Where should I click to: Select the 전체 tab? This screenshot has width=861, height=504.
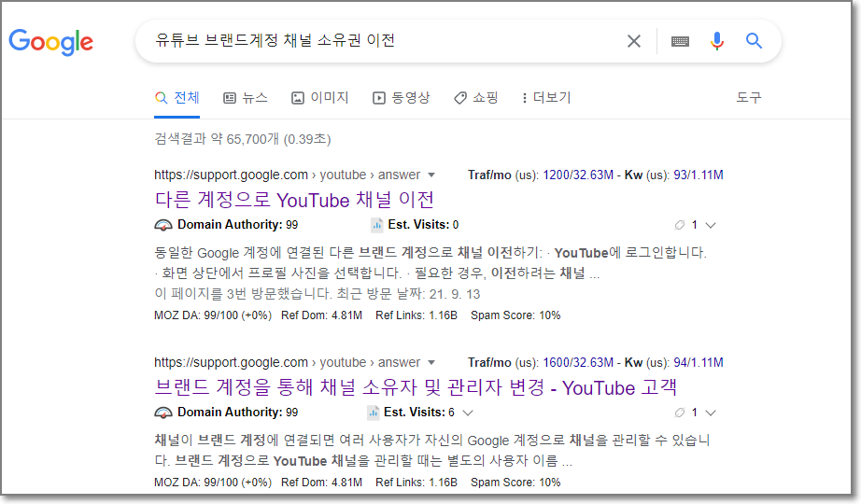tap(176, 98)
